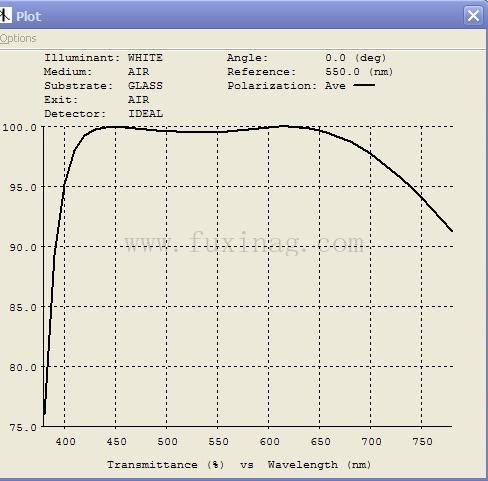The height and width of the screenshot is (481, 488).
Task: Click the Plot title text
Action: [28, 16]
